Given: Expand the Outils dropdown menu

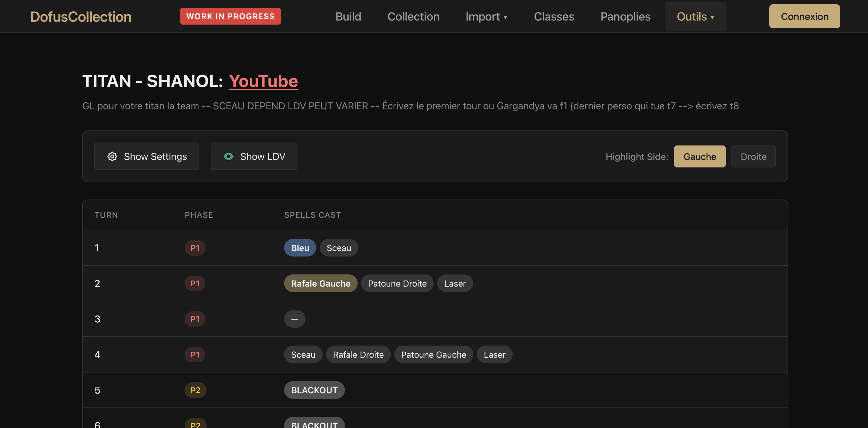Looking at the screenshot, I should click(x=696, y=16).
